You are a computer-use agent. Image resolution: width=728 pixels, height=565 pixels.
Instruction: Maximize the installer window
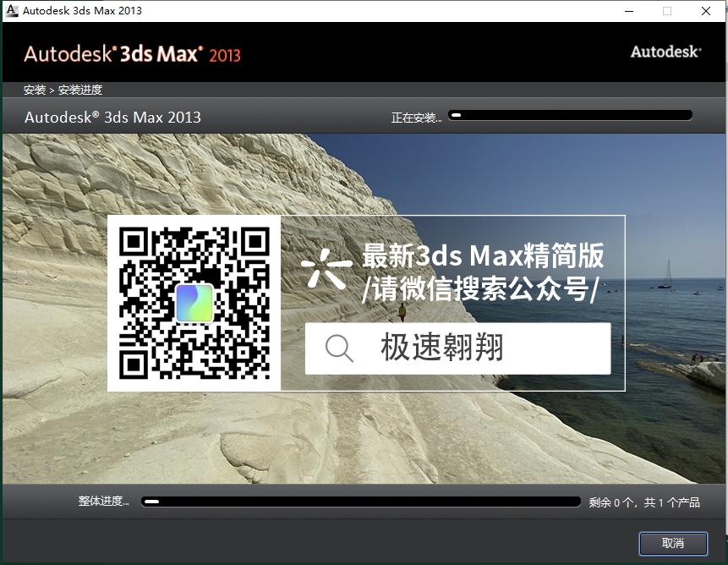[667, 11]
